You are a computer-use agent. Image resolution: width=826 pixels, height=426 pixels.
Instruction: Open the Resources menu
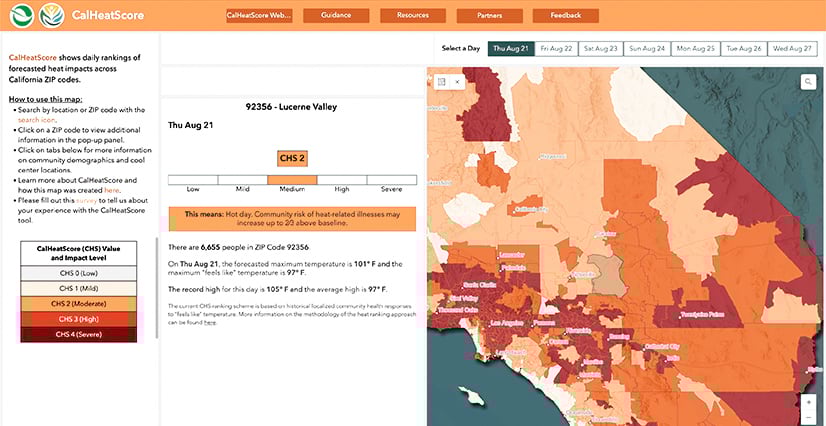pos(413,15)
